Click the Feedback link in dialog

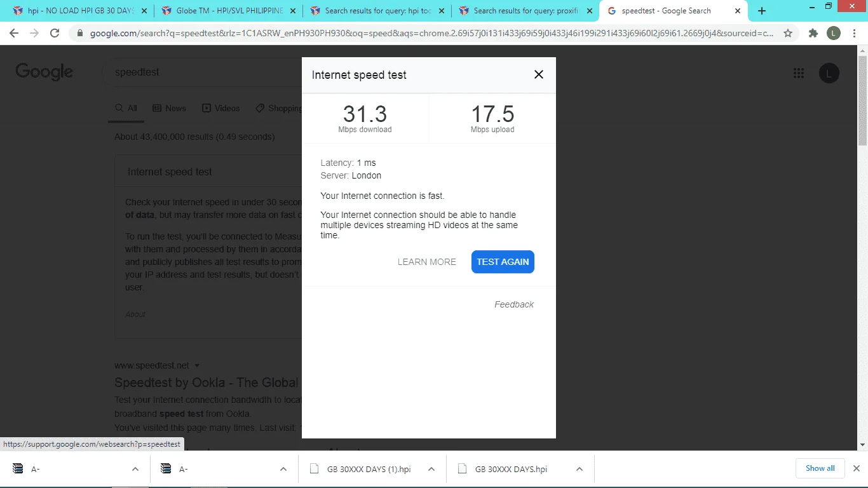point(514,304)
